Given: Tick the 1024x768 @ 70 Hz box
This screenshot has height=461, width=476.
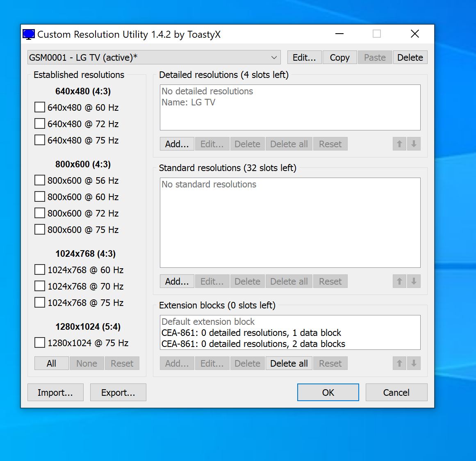Looking at the screenshot, I should [x=40, y=286].
